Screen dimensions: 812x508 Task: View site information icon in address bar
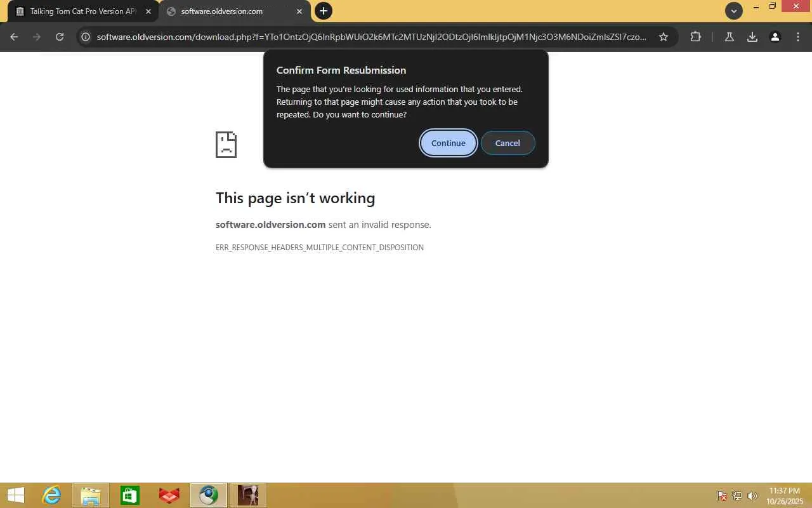[x=86, y=37]
